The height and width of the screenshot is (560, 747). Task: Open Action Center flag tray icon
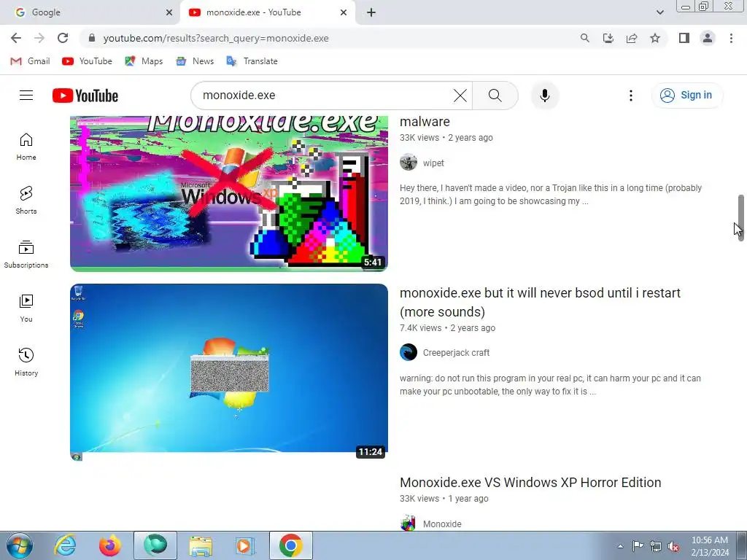638,546
